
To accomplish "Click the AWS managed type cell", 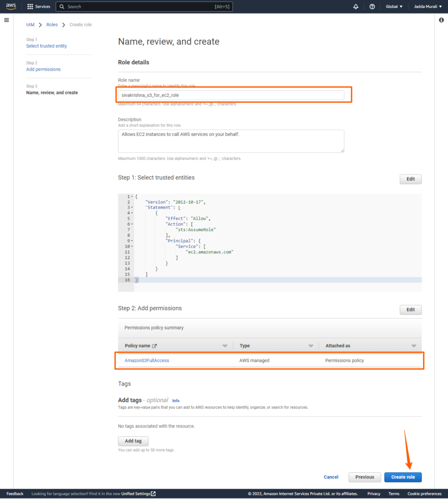I will 254,361.
